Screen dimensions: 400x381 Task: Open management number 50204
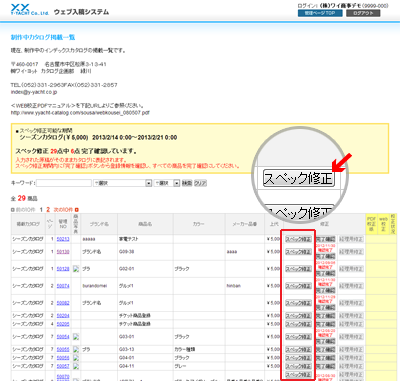[63, 315]
